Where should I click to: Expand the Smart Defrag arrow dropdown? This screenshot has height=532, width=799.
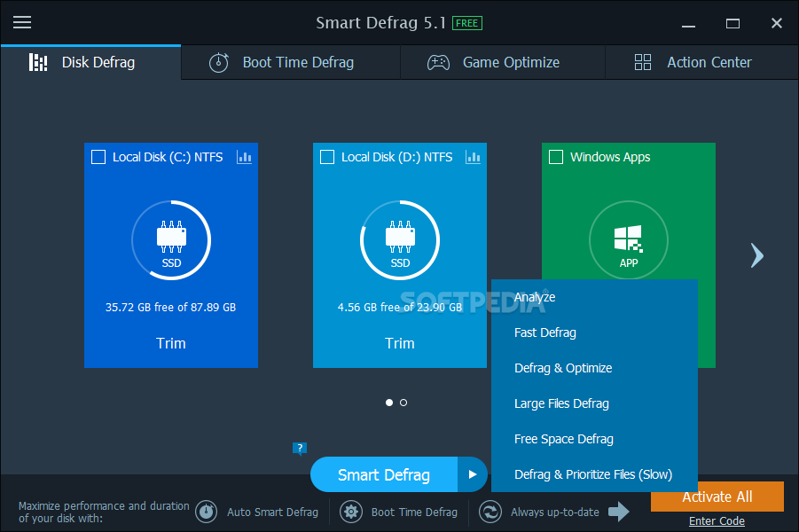[473, 474]
